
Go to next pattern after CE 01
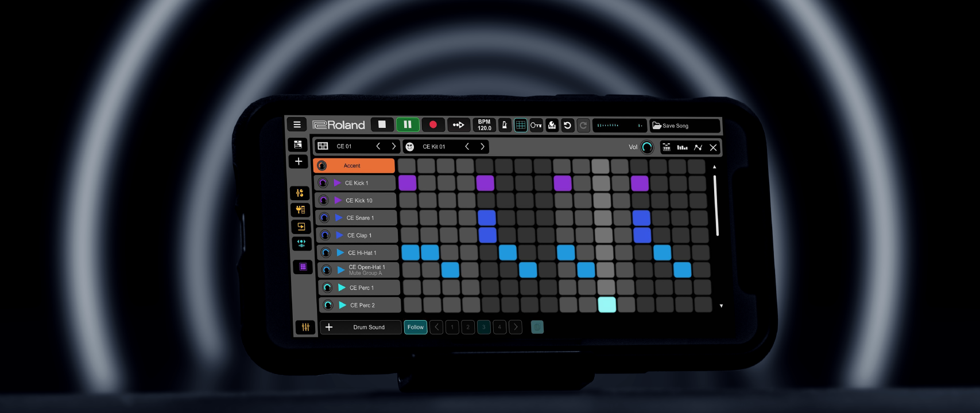394,146
